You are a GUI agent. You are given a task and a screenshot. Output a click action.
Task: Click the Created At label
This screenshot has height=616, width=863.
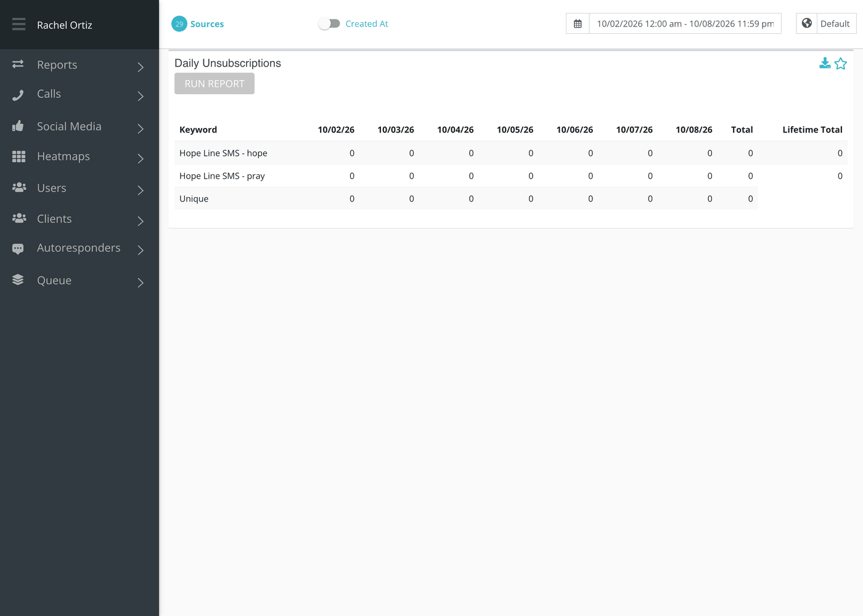click(367, 23)
